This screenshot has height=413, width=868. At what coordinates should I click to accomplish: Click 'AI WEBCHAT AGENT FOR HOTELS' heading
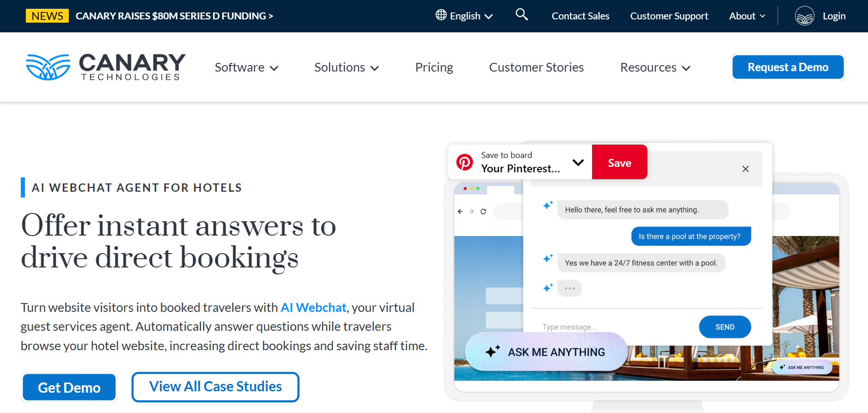coord(137,188)
